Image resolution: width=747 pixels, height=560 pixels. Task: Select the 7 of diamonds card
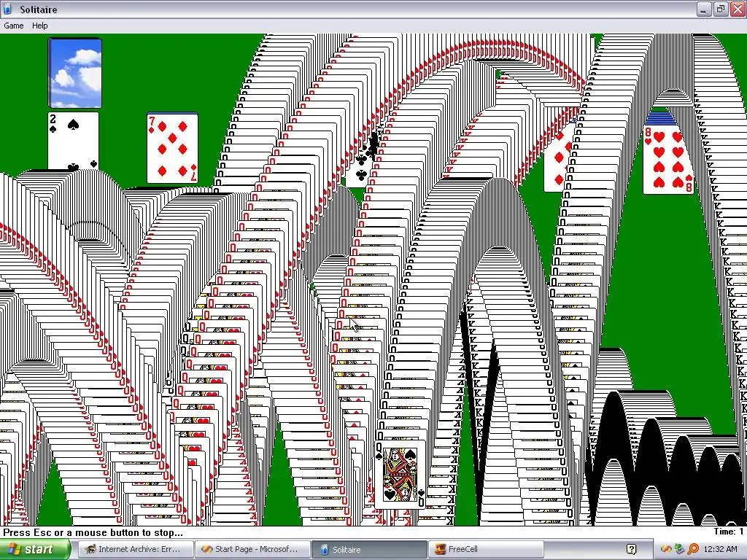pyautogui.click(x=172, y=148)
